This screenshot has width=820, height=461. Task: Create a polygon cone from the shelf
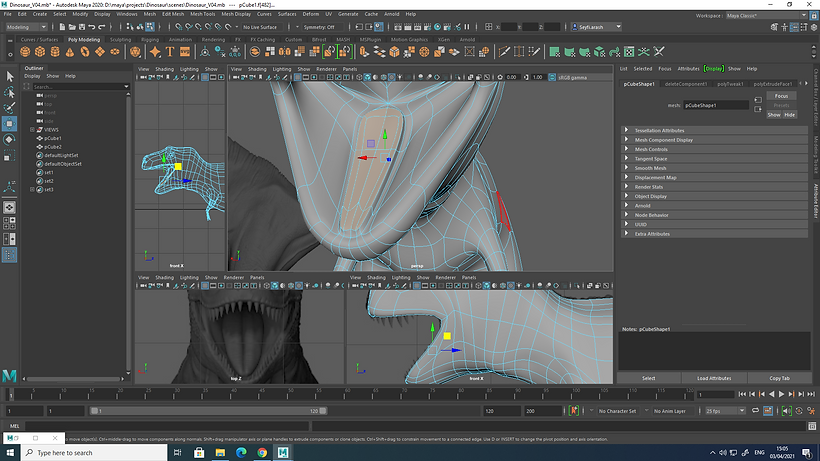pos(70,52)
